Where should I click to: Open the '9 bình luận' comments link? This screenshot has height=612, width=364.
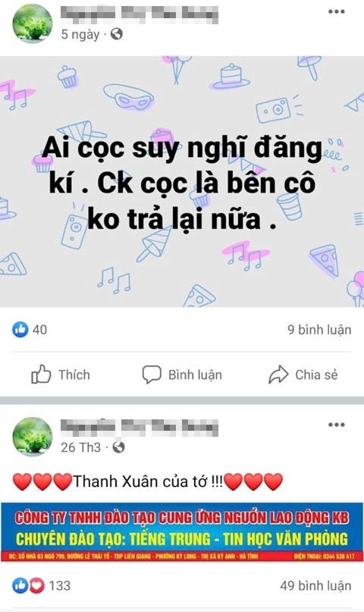click(x=319, y=329)
